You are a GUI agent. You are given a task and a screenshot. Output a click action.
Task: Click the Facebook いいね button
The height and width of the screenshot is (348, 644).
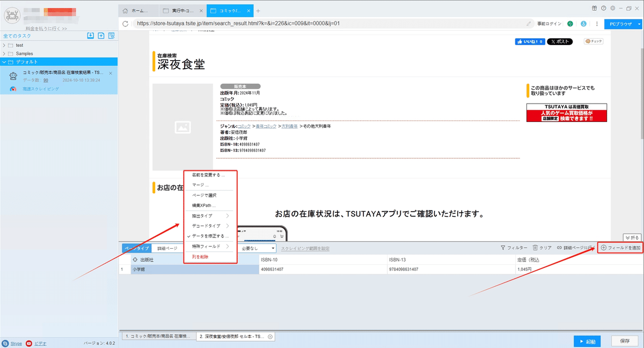(530, 41)
